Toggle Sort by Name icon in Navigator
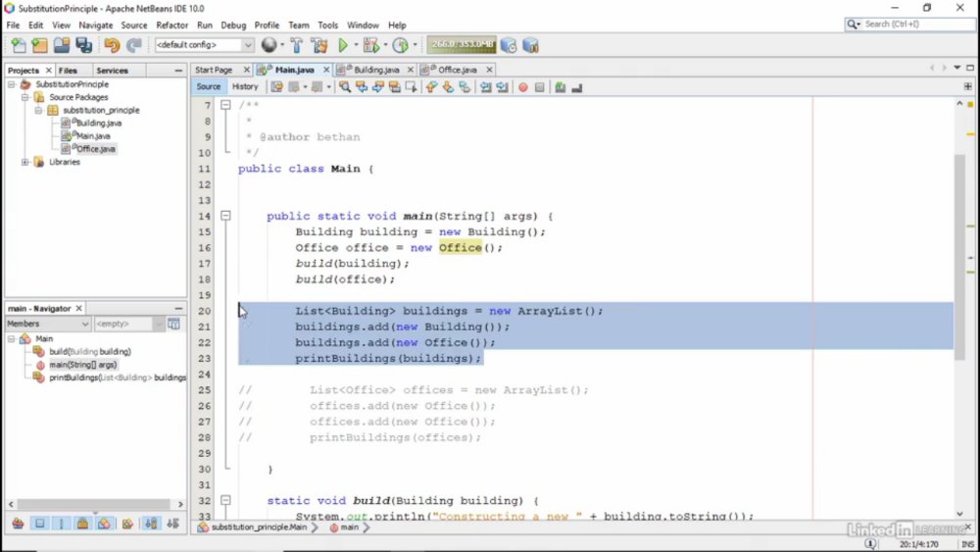Viewport: 980px width, 552px height. (x=151, y=524)
